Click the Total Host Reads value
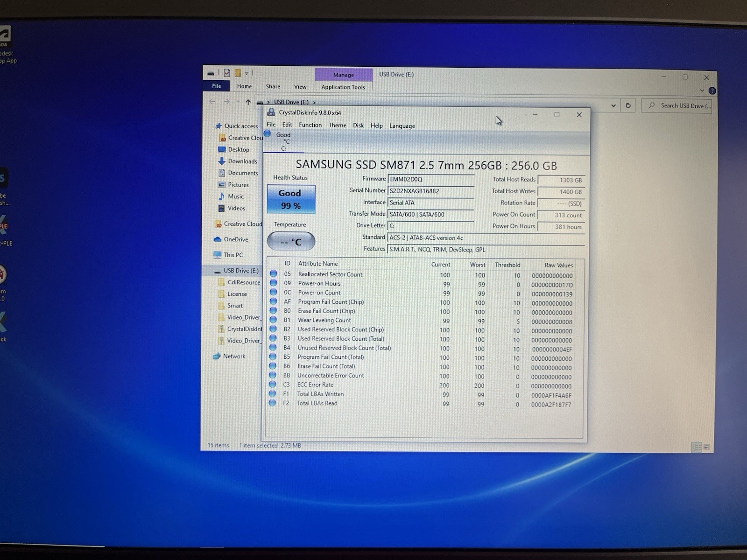The width and height of the screenshot is (747, 560). click(x=561, y=180)
